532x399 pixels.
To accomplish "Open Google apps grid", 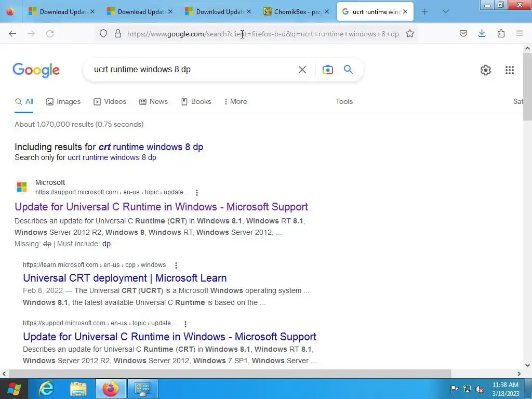I will [x=509, y=70].
